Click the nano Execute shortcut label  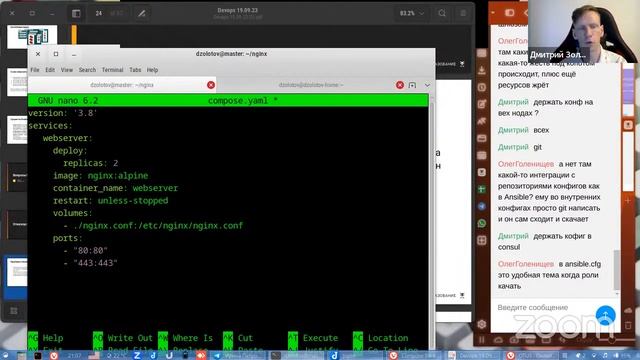[320, 338]
